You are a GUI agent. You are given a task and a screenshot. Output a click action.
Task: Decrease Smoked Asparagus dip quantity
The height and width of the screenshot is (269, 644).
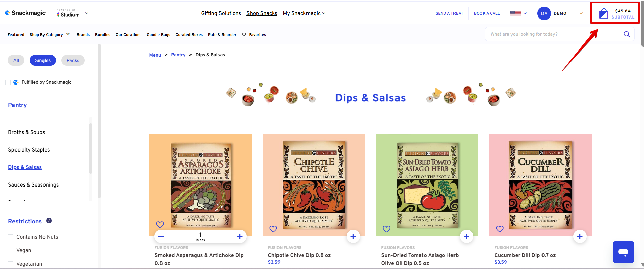(x=161, y=236)
